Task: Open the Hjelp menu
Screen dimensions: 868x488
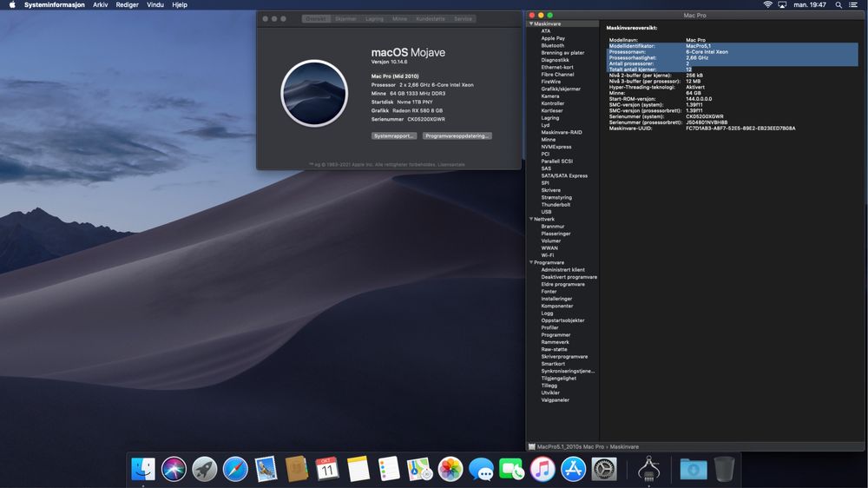Action: pos(180,4)
